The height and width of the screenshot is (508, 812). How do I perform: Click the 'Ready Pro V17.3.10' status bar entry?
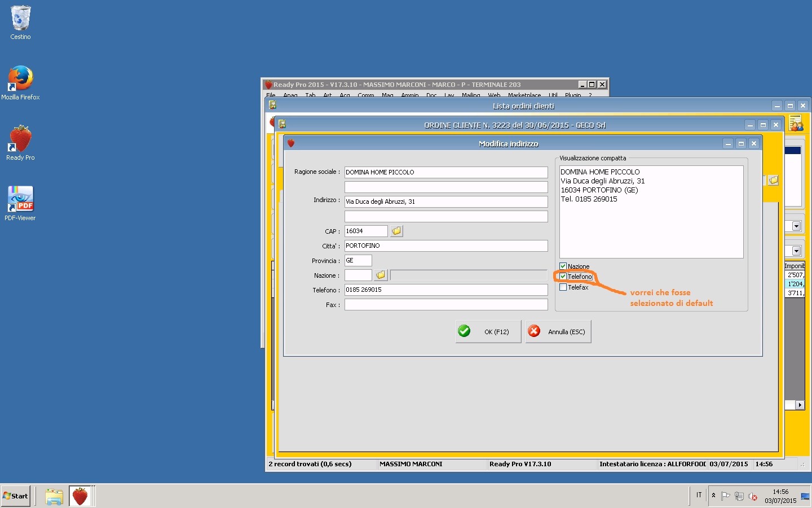click(520, 464)
